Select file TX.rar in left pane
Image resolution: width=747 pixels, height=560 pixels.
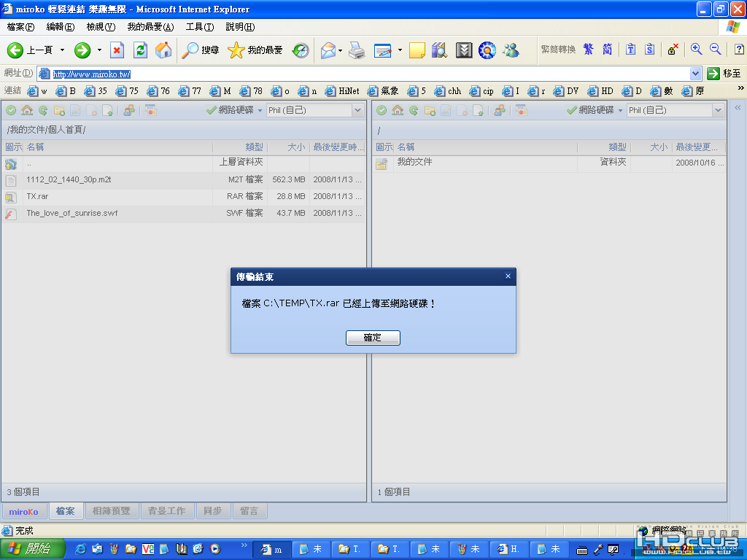(x=183, y=197)
